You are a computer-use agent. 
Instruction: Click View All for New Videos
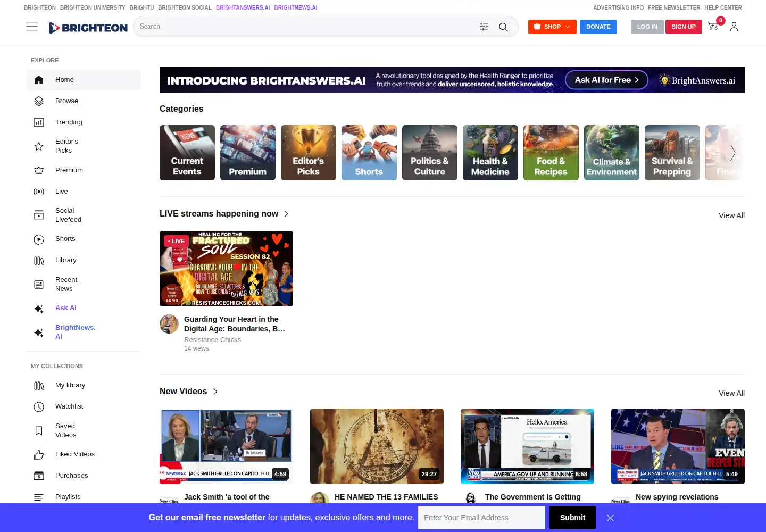pos(731,393)
